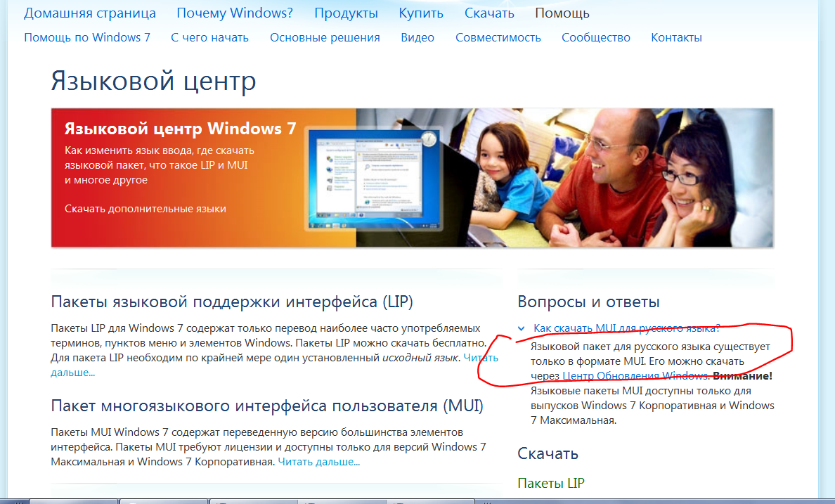Open the Почему Windows? menu item
The height and width of the screenshot is (504, 835).
(x=235, y=13)
